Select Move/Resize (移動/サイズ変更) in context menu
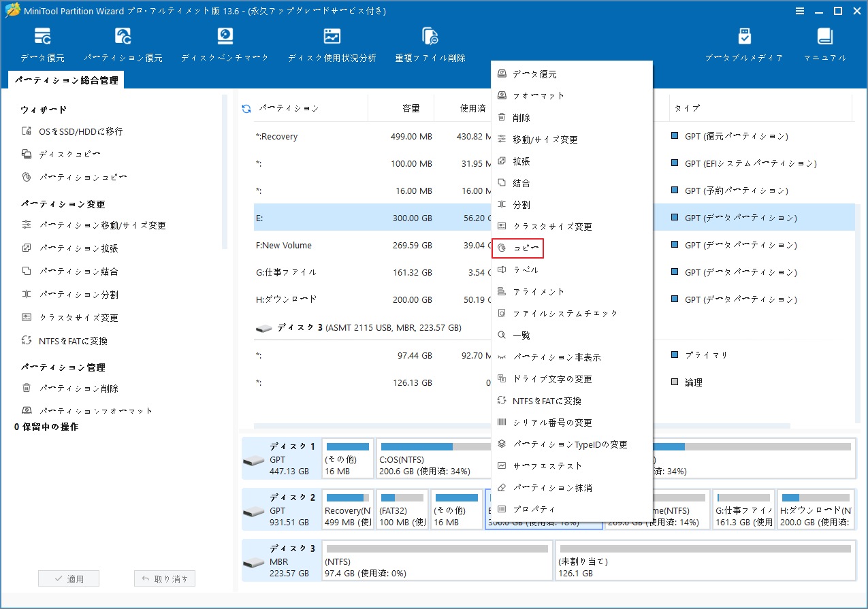 click(572, 139)
